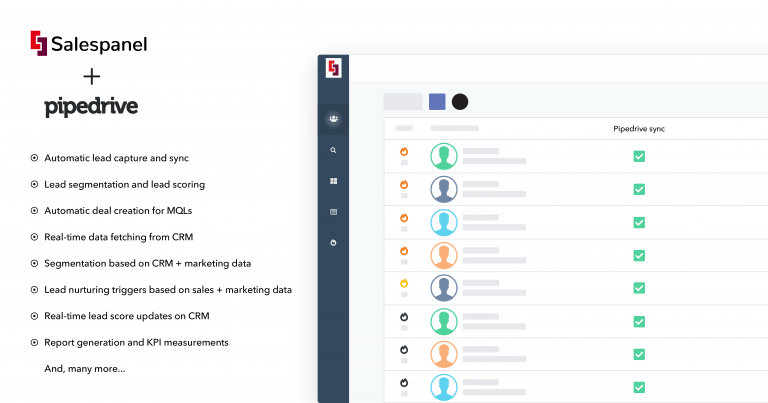Click the orange flame icon in third row
The height and width of the screenshot is (403, 768).
pos(404,218)
